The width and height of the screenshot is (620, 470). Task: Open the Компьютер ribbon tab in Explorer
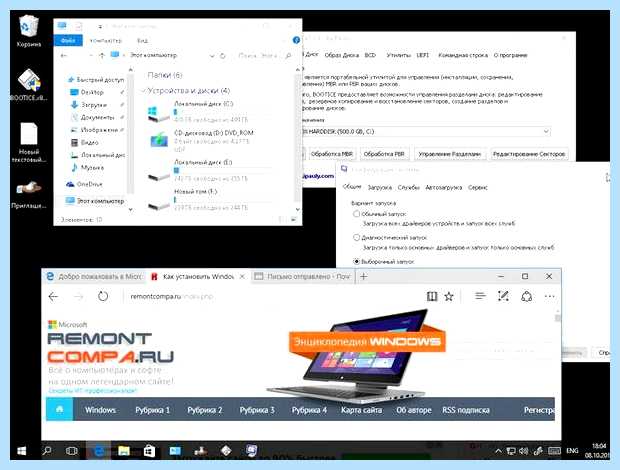pyautogui.click(x=106, y=41)
